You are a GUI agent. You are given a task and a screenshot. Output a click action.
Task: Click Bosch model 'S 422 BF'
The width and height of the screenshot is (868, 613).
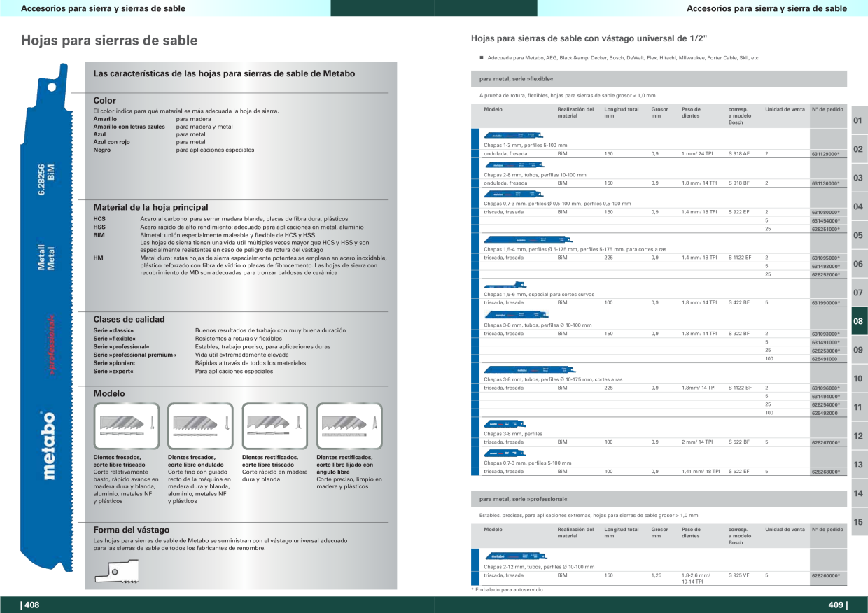[x=738, y=303]
